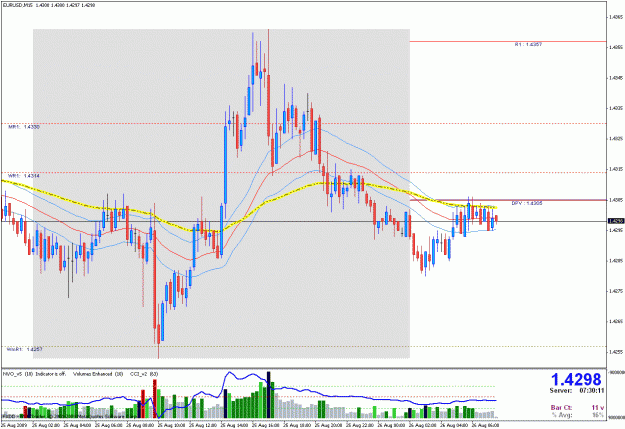Viewport: 625px width, 429px height.
Task: Click the Server 07:30:11 time readout
Action: (577, 391)
